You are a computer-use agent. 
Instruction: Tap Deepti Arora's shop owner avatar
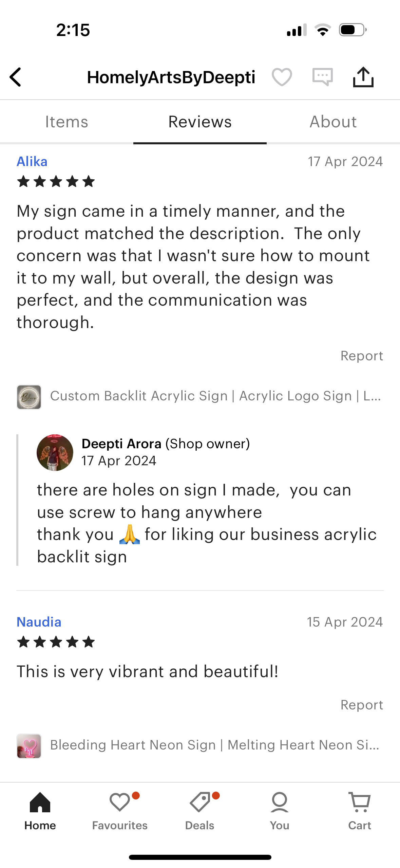point(55,452)
